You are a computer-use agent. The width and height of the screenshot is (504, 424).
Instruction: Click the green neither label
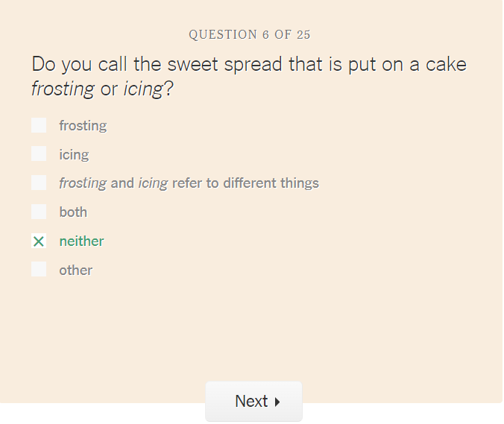[x=81, y=241]
